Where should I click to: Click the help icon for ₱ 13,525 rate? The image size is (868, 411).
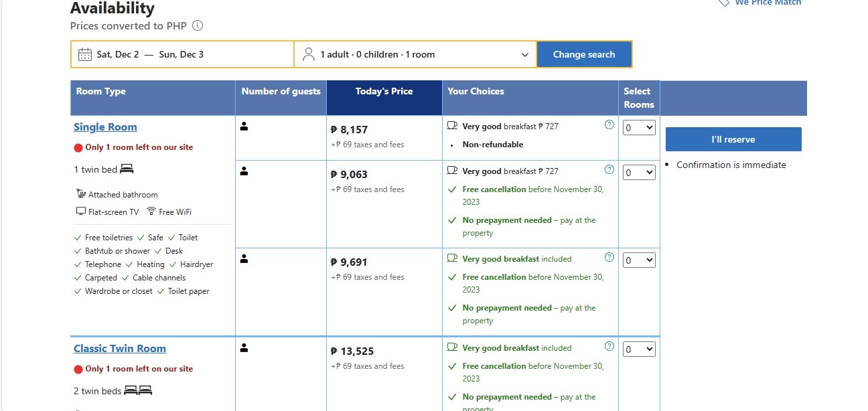[x=609, y=346]
